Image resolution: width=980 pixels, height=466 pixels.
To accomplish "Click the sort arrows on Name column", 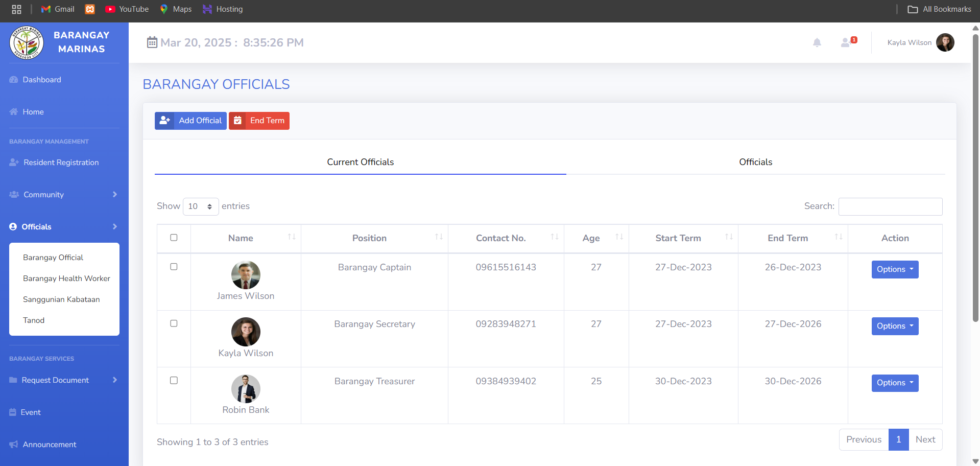I will [292, 237].
